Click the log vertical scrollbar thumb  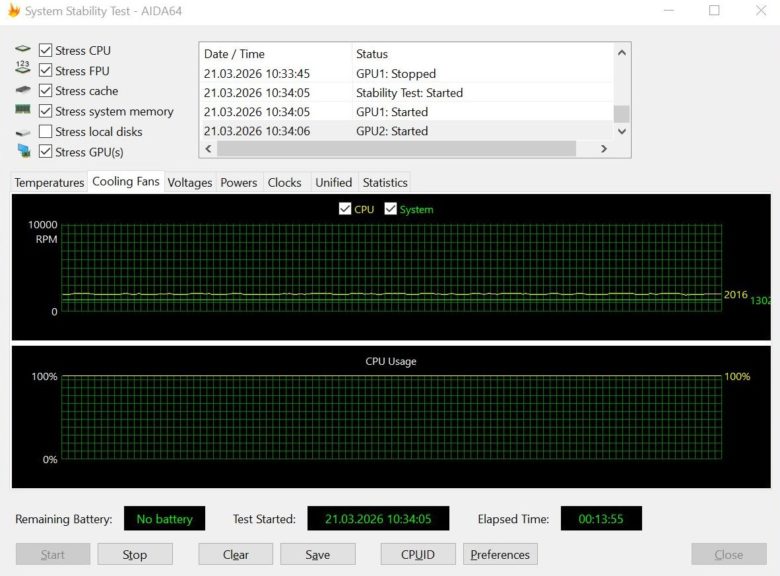(x=621, y=113)
